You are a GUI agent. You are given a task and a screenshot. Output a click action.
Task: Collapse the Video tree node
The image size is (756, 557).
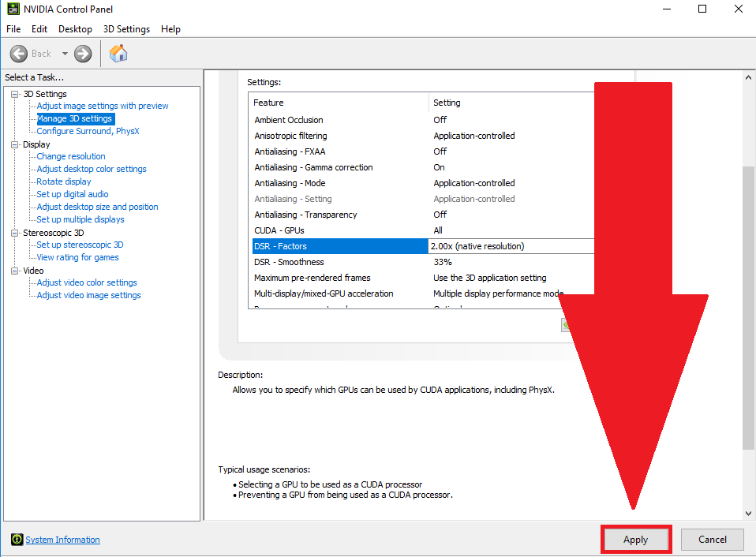tap(14, 271)
